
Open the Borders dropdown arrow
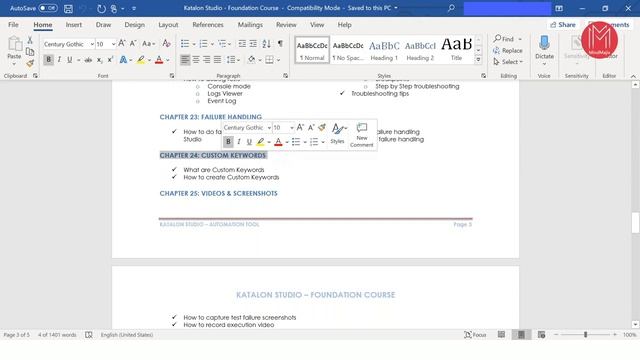(x=278, y=60)
